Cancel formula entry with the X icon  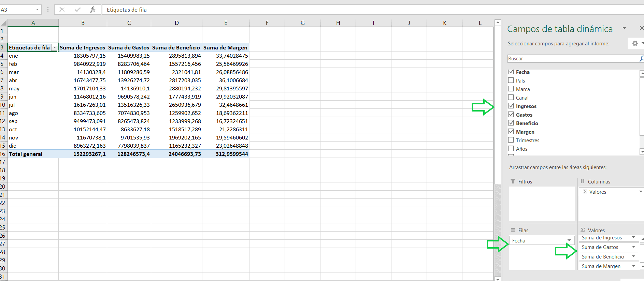coord(62,10)
